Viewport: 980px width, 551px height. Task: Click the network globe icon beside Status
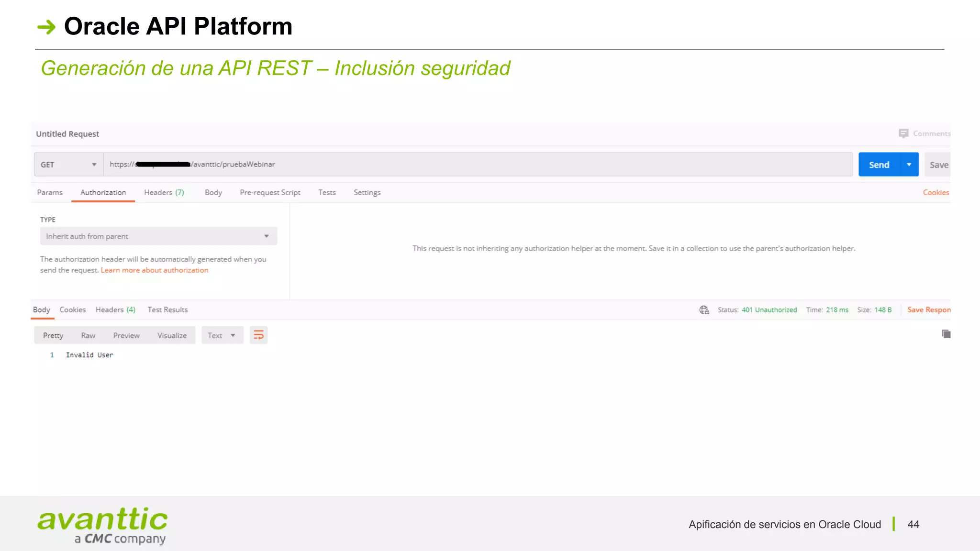tap(704, 310)
